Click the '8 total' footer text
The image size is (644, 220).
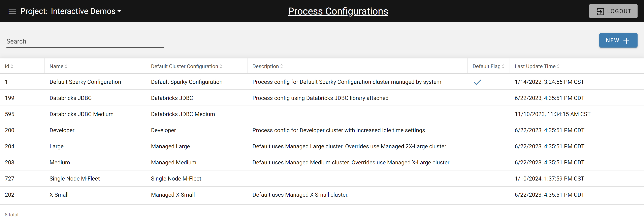click(x=11, y=215)
